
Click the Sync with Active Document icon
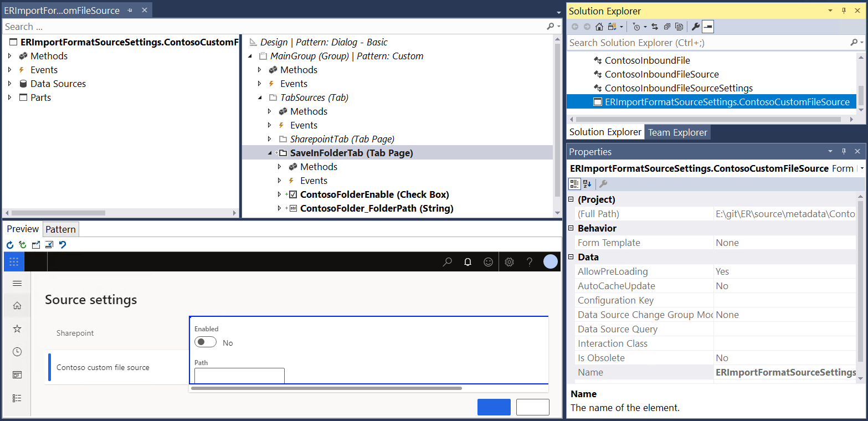pos(654,26)
